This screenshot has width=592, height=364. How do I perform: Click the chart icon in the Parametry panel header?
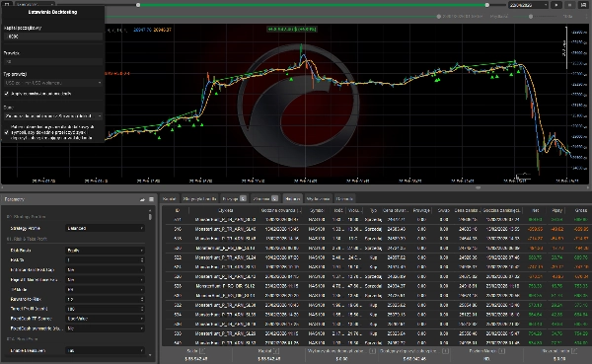coord(142,199)
